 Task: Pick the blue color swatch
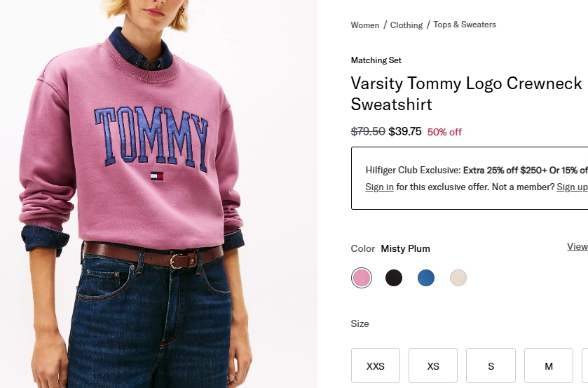[426, 278]
